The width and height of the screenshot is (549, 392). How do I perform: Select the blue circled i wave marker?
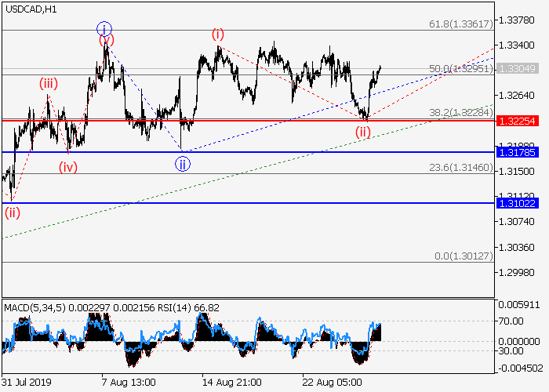(105, 30)
